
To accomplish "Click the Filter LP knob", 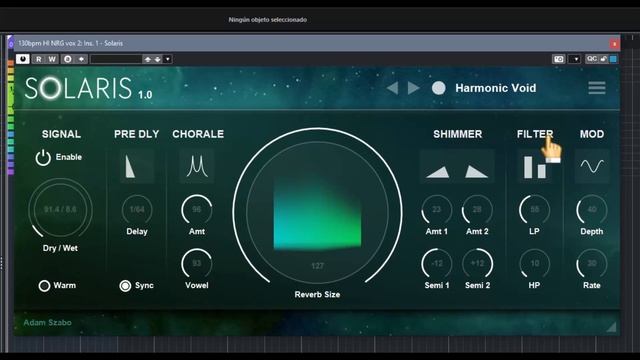I will (534, 209).
